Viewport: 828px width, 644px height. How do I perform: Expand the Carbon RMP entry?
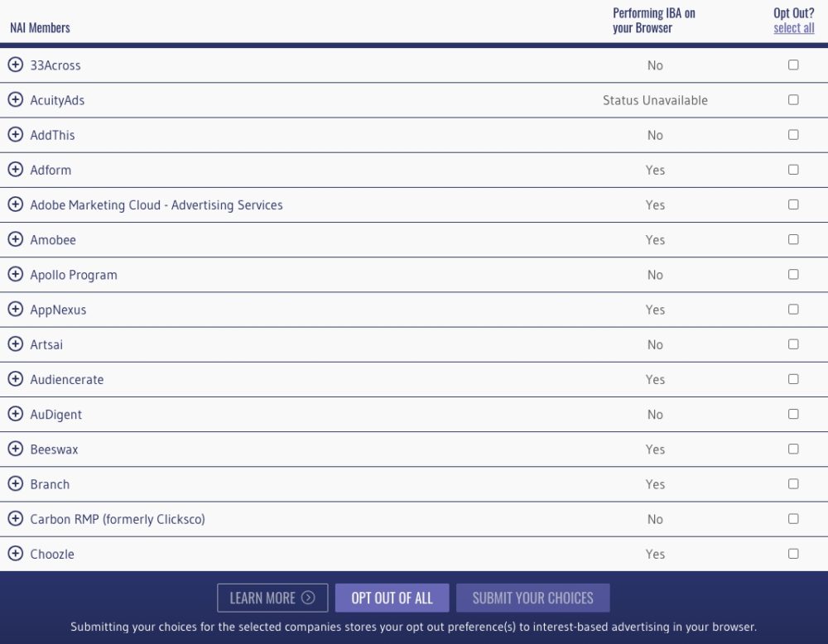[15, 518]
